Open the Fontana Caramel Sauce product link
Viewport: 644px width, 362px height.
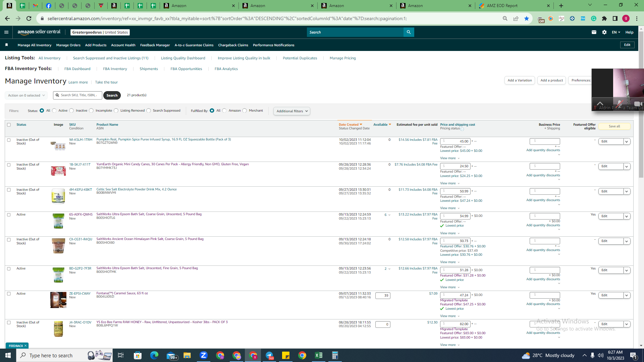coord(122,293)
